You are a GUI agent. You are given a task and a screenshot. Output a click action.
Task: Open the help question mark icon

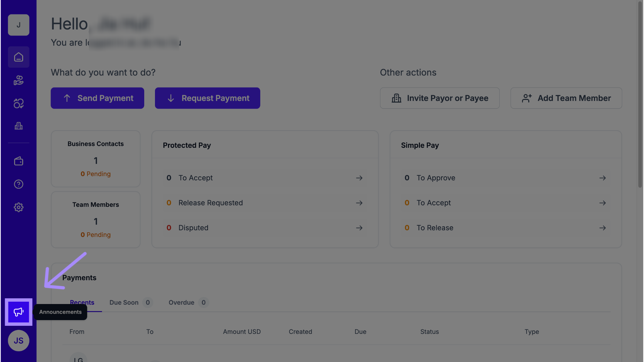coord(18,184)
